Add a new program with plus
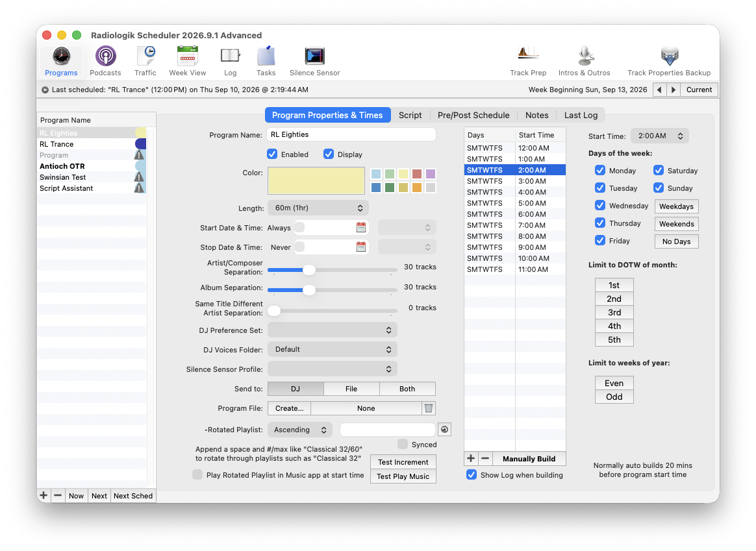Screen dimensions: 756x551 (44, 496)
